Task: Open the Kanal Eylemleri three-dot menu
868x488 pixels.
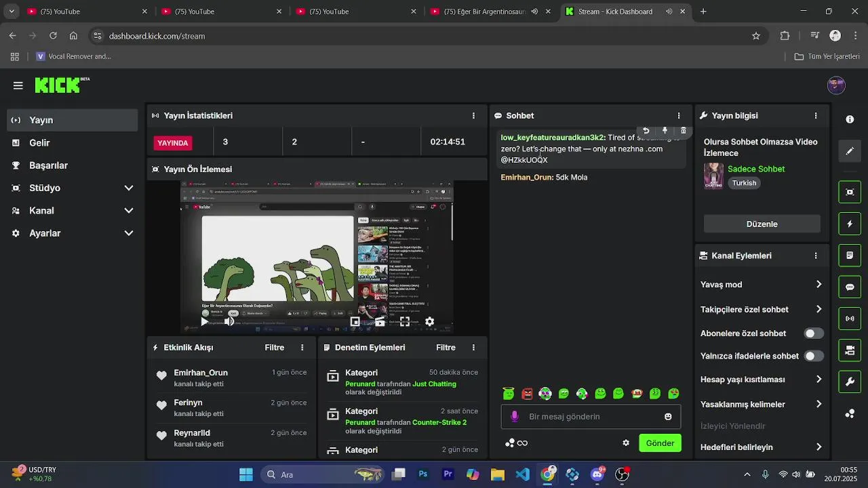Action: coord(816,256)
